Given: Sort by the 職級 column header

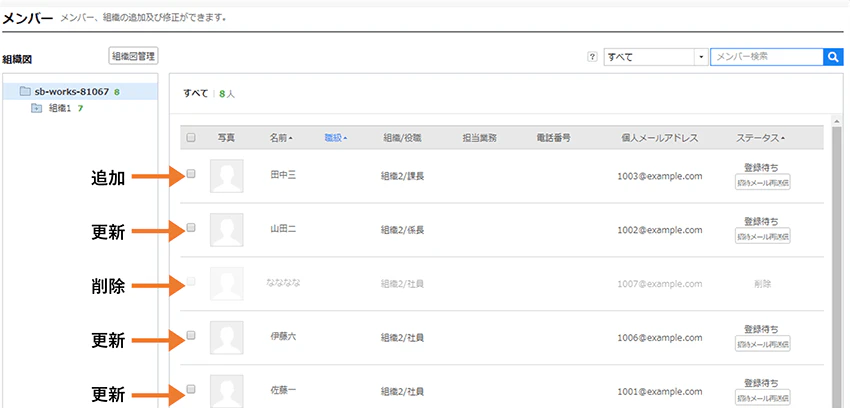Looking at the screenshot, I should point(336,138).
